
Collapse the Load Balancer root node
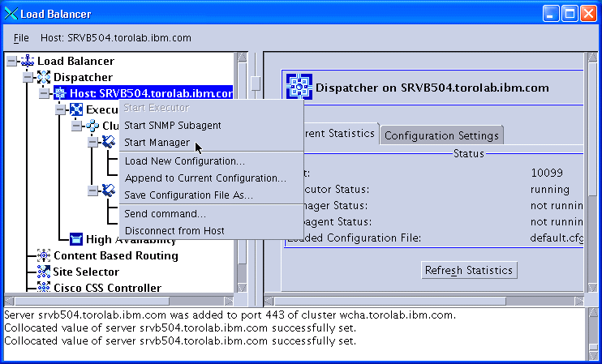[11, 61]
